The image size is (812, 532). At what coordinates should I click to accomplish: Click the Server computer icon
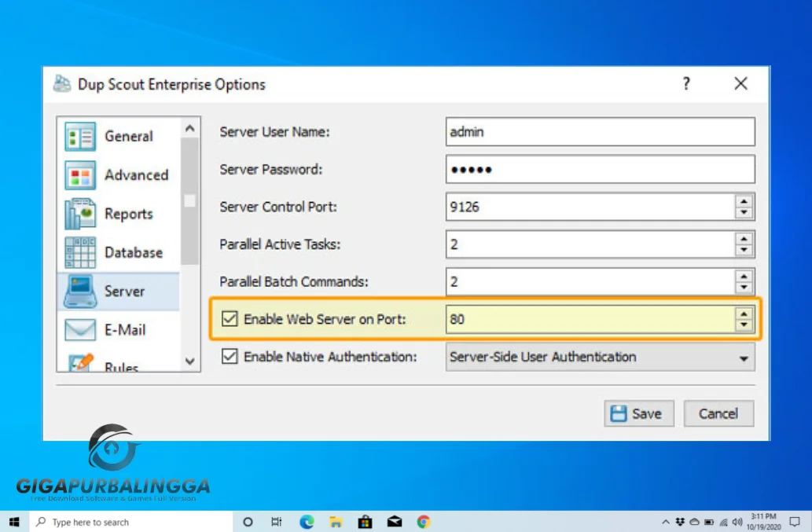click(79, 292)
